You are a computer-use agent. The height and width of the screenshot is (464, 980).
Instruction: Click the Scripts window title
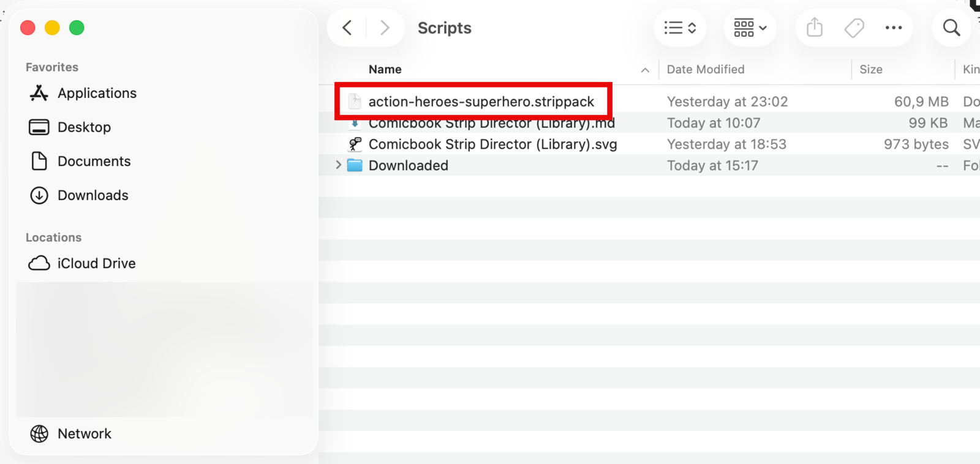click(444, 28)
